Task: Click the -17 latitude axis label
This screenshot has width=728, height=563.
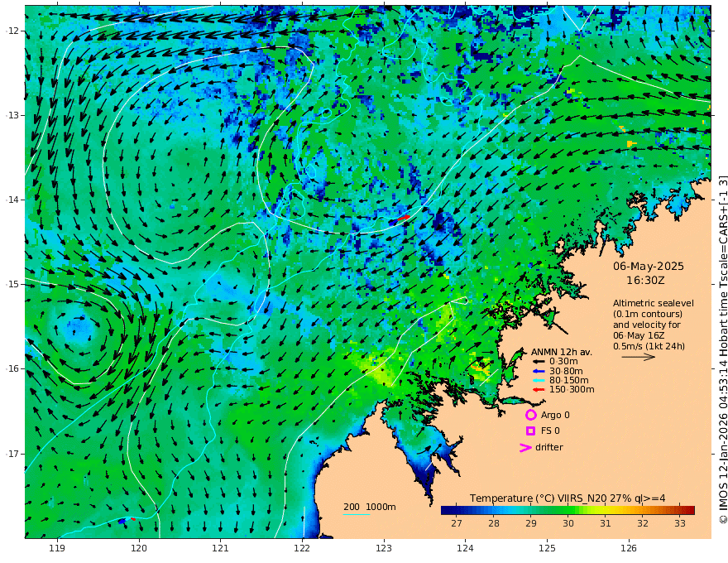Action: [12, 454]
